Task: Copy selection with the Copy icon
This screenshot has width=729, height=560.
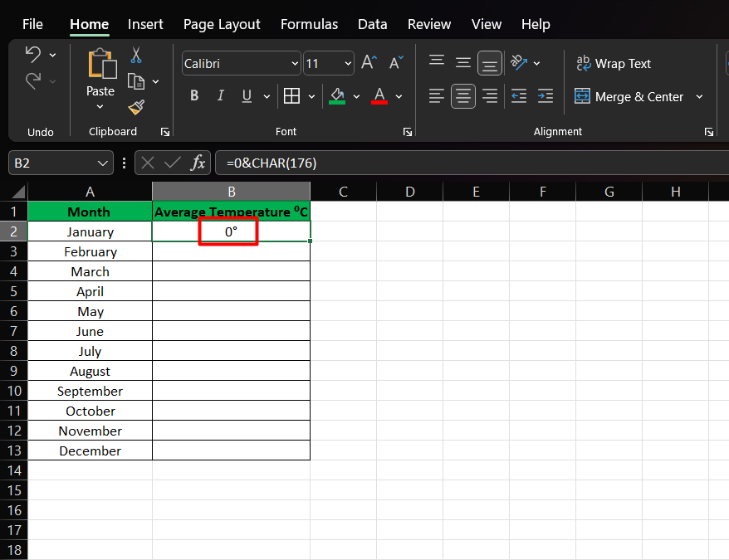Action: 136,81
